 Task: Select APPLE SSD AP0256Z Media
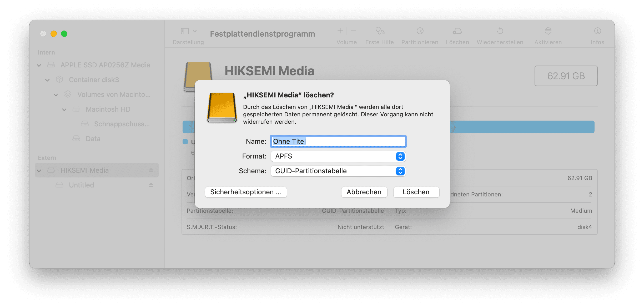[x=97, y=65]
